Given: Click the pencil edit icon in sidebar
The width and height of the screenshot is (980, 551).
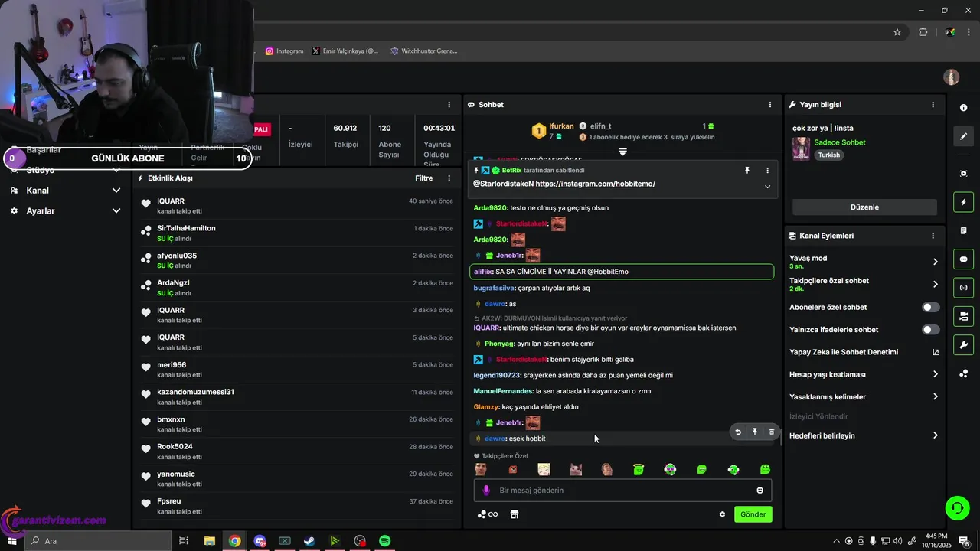Looking at the screenshot, I should pyautogui.click(x=963, y=136).
